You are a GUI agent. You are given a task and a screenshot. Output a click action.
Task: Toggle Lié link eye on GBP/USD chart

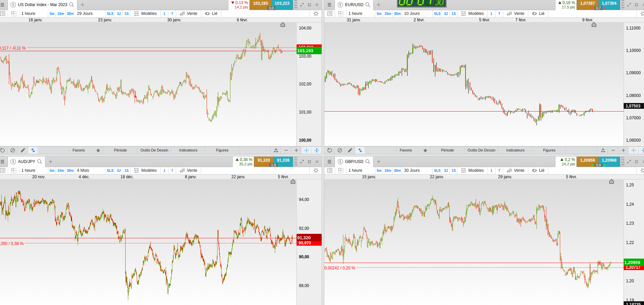click(x=538, y=170)
